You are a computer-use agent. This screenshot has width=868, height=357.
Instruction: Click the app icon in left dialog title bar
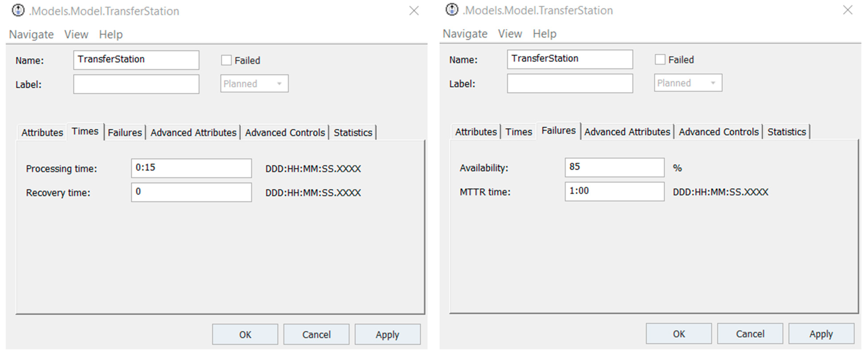click(x=18, y=10)
